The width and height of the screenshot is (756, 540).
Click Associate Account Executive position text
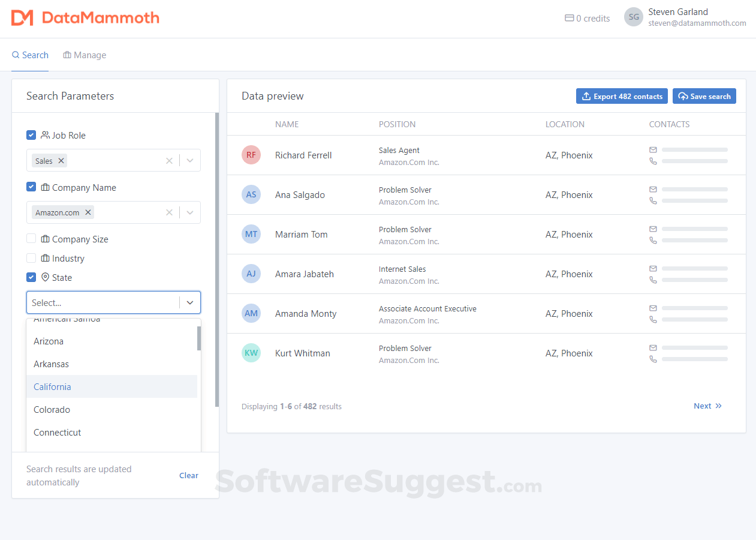[x=427, y=308]
